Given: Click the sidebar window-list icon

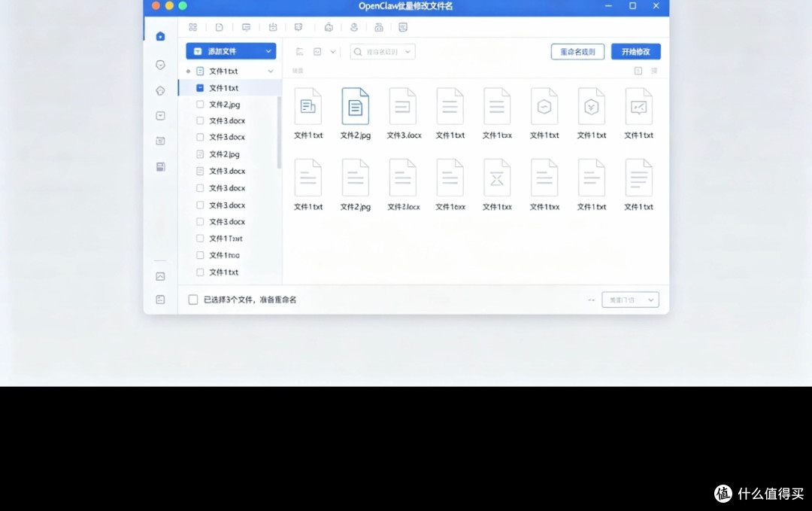Looking at the screenshot, I should coord(161,141).
